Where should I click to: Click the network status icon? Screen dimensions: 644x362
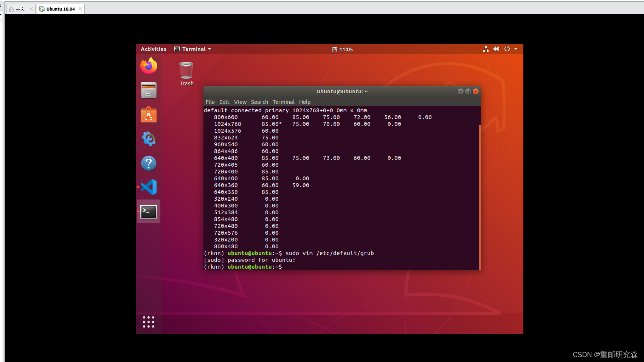486,49
